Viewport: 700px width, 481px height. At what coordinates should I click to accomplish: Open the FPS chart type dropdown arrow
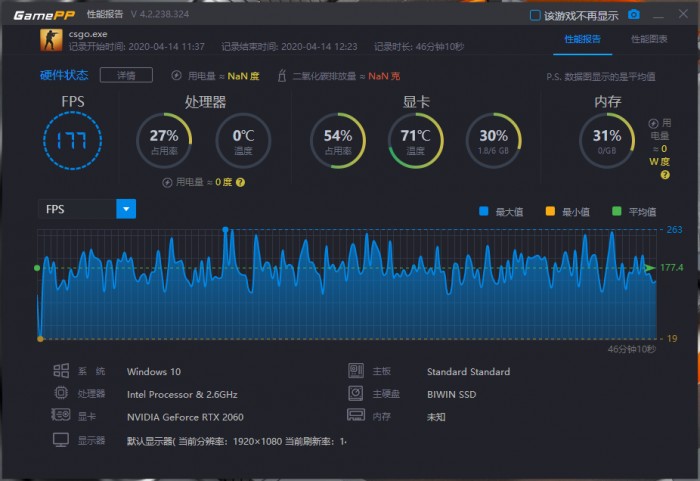[126, 209]
